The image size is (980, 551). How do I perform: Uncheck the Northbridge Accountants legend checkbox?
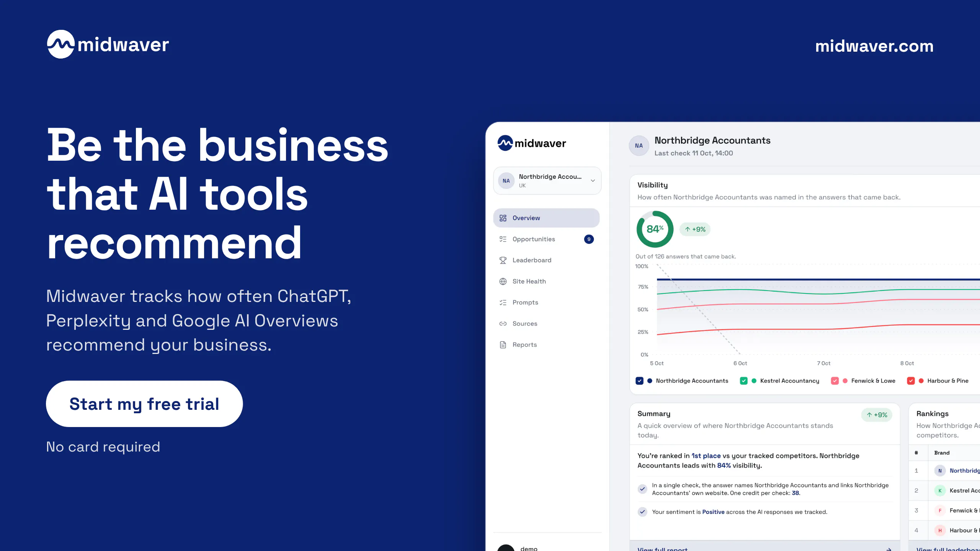coord(639,381)
